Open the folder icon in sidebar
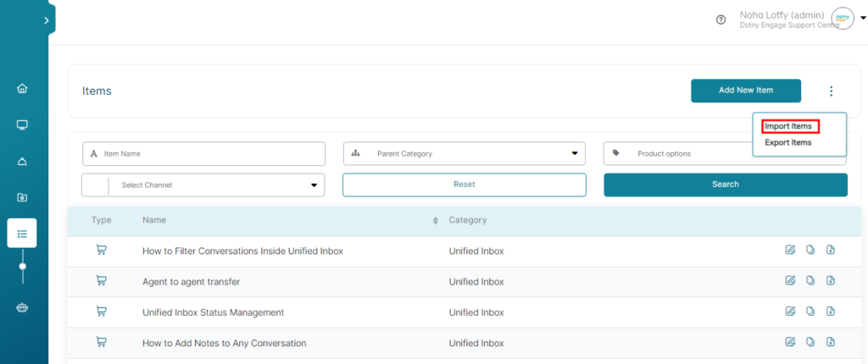 [22, 197]
